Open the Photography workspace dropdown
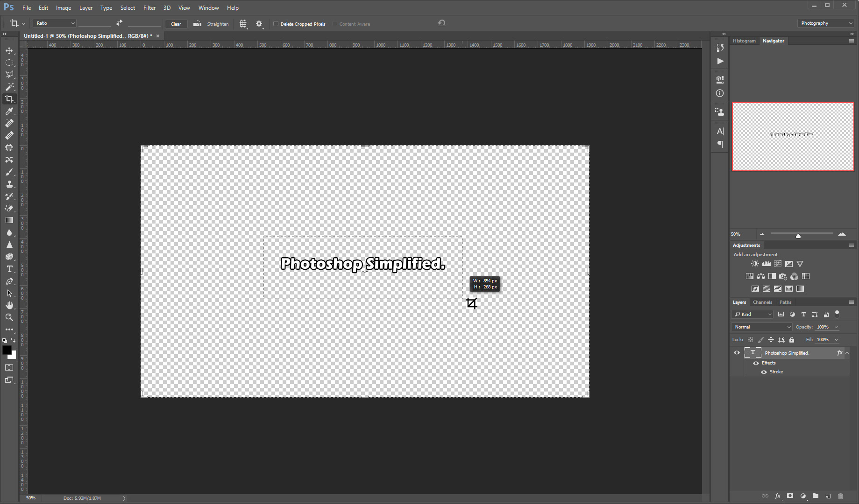 [826, 23]
